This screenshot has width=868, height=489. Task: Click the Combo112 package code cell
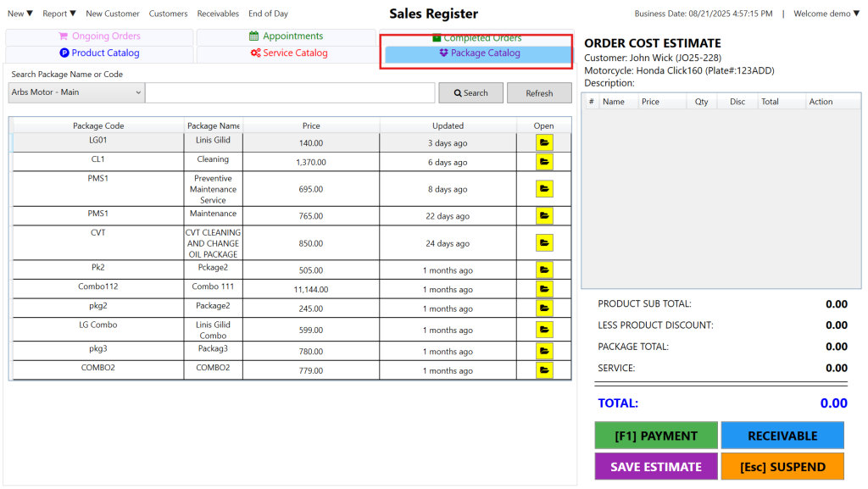coord(98,289)
